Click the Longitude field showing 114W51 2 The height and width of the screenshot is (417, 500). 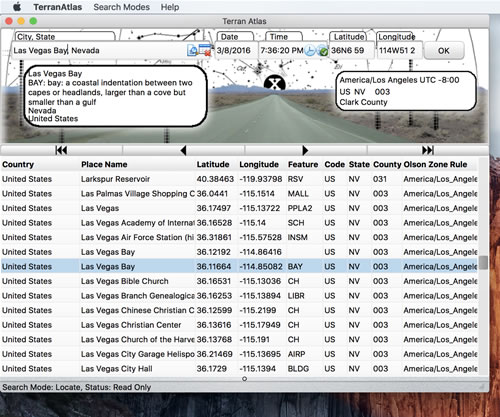(399, 51)
